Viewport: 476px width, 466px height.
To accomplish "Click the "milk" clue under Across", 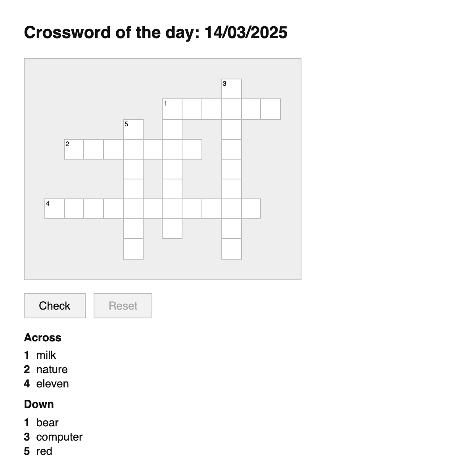I will (46, 355).
